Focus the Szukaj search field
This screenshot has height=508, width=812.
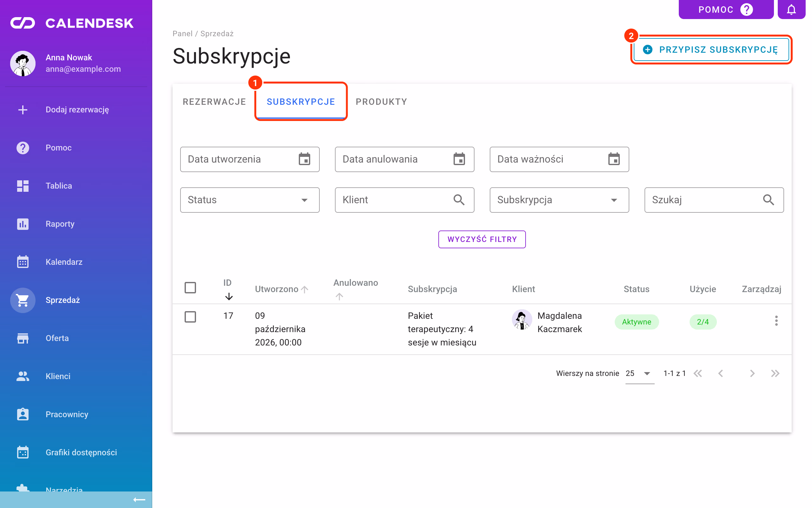(714, 200)
